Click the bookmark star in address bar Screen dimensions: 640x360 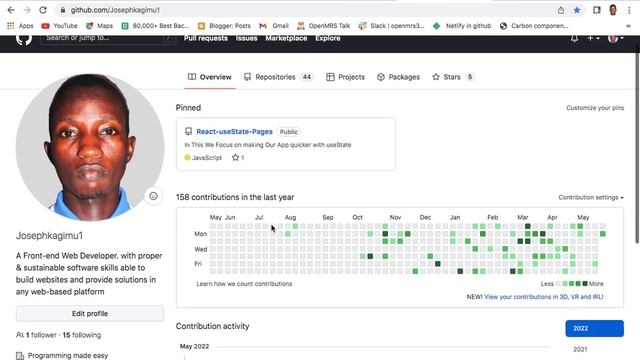pyautogui.click(x=577, y=10)
